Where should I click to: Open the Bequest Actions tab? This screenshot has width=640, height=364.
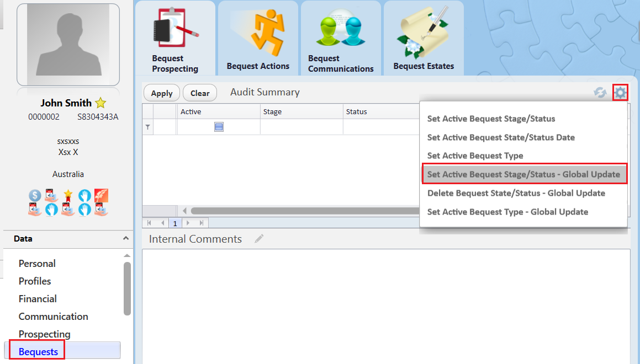pyautogui.click(x=258, y=39)
